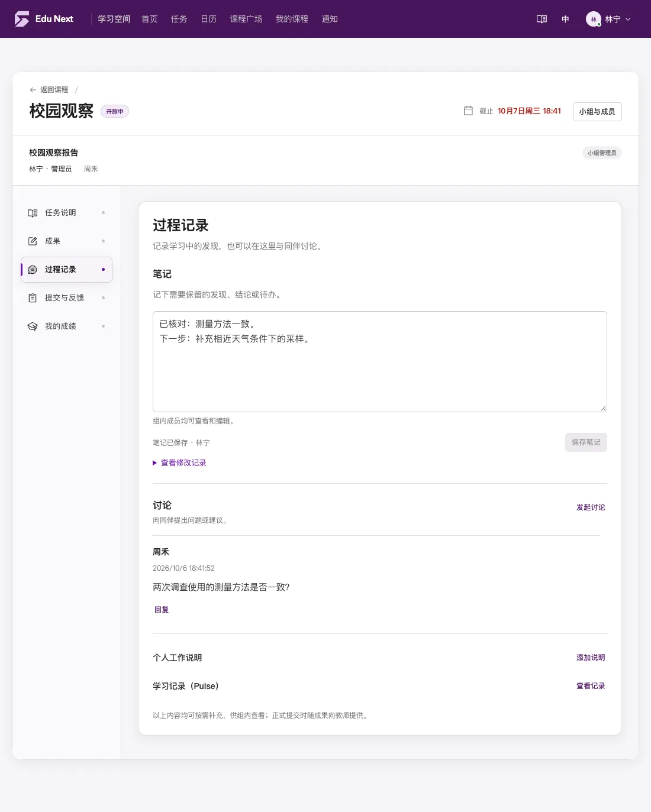Select the 任务说明 sidebar tab
The width and height of the screenshot is (651, 812).
[66, 213]
